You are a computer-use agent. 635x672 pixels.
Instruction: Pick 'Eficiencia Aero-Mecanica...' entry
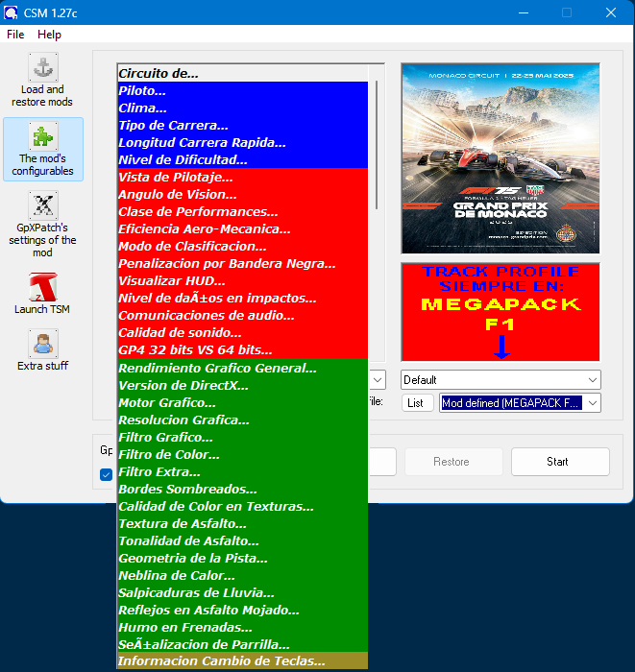coord(243,228)
